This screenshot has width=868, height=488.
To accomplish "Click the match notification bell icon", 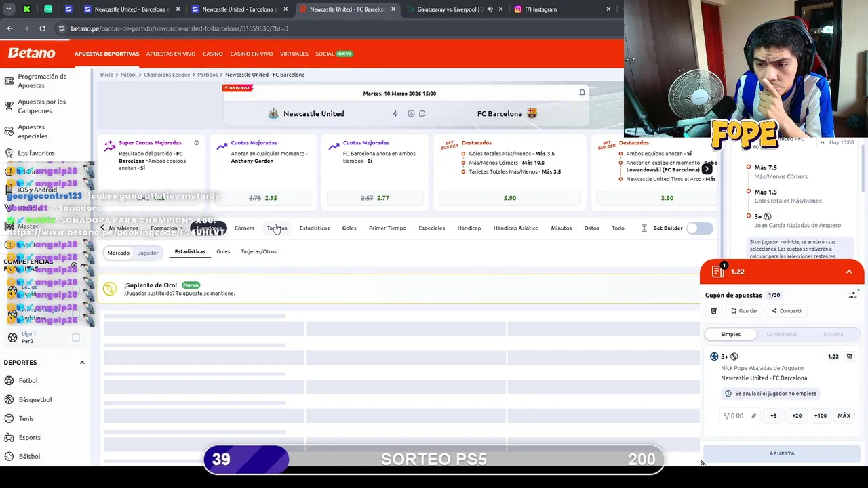I will (x=582, y=93).
